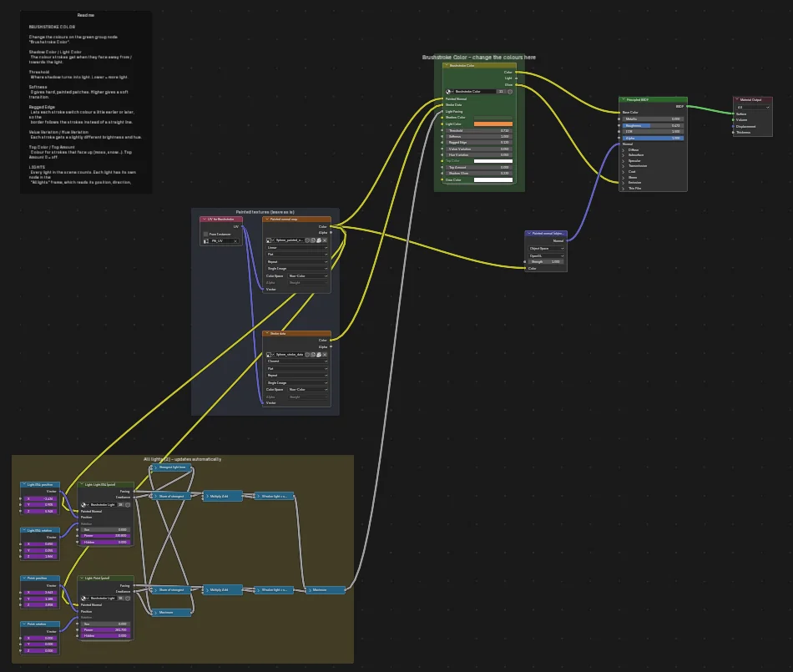The height and width of the screenshot is (672, 793).
Task: Adjust the Metallic slider in Principled BSDF
Action: click(x=653, y=119)
